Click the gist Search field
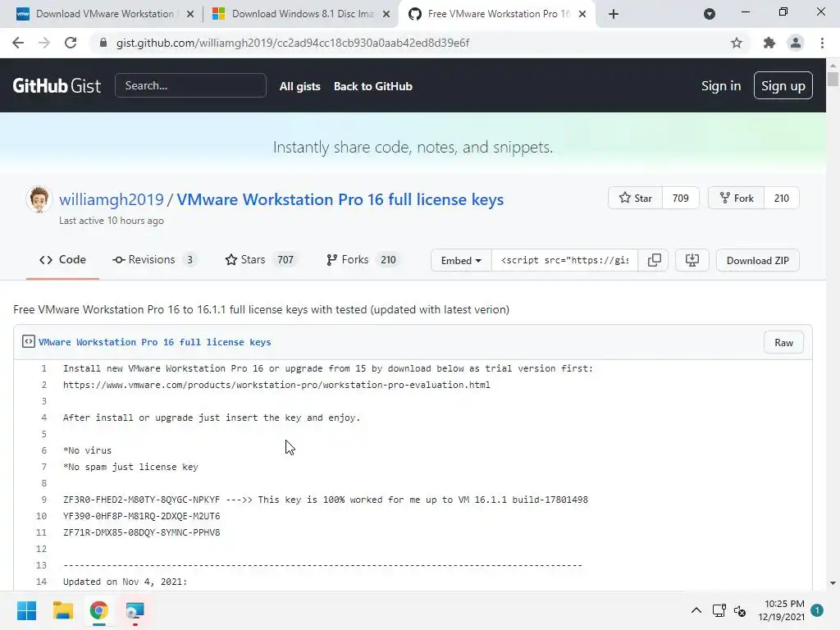The height and width of the screenshot is (630, 840). click(x=190, y=85)
